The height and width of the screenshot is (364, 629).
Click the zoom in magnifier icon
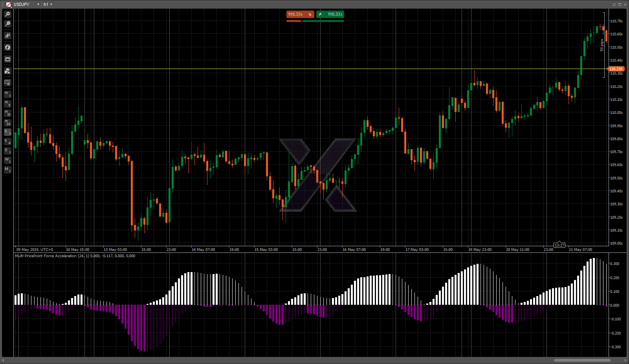(7, 15)
